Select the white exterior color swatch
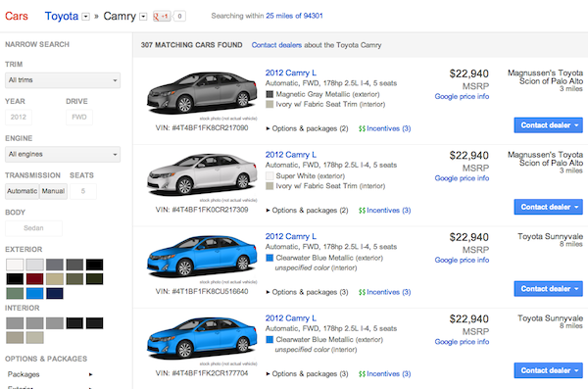 click(x=15, y=265)
